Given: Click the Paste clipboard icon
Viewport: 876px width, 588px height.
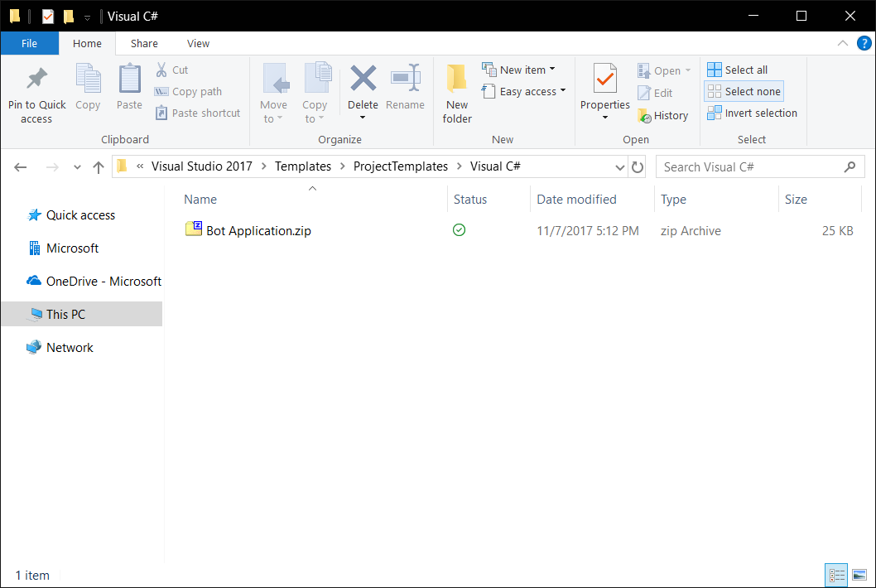Looking at the screenshot, I should tap(130, 78).
